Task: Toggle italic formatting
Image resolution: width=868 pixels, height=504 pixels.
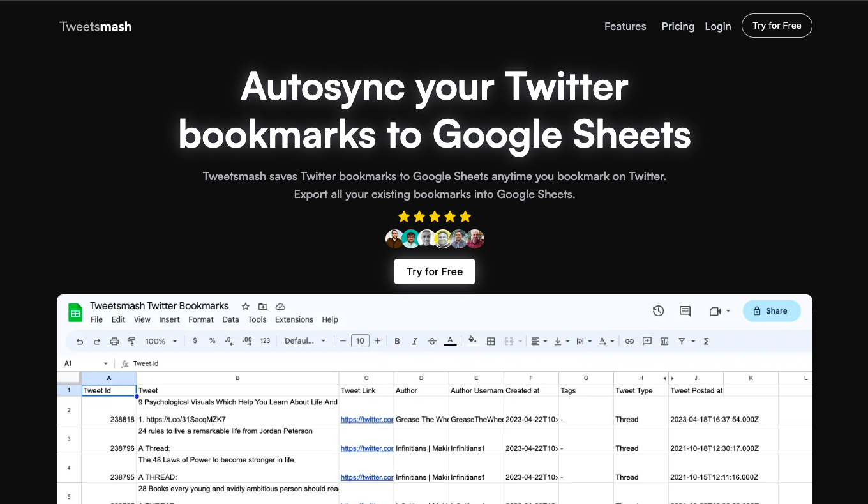Action: (x=415, y=341)
